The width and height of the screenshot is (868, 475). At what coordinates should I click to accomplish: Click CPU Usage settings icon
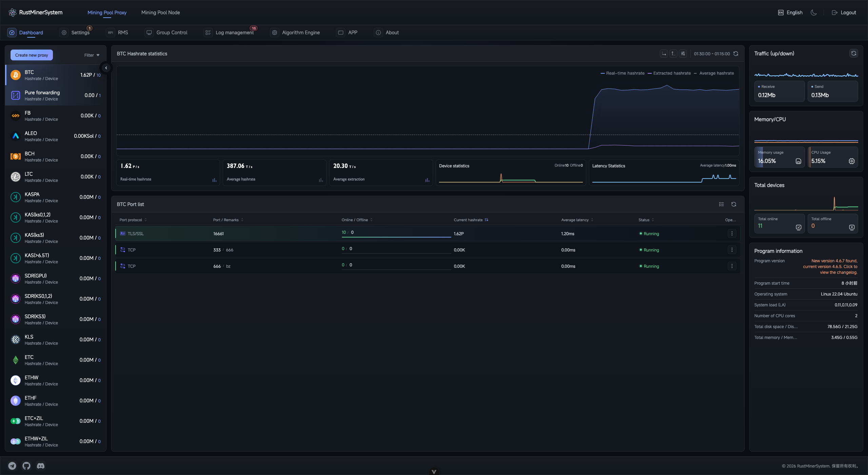(852, 161)
